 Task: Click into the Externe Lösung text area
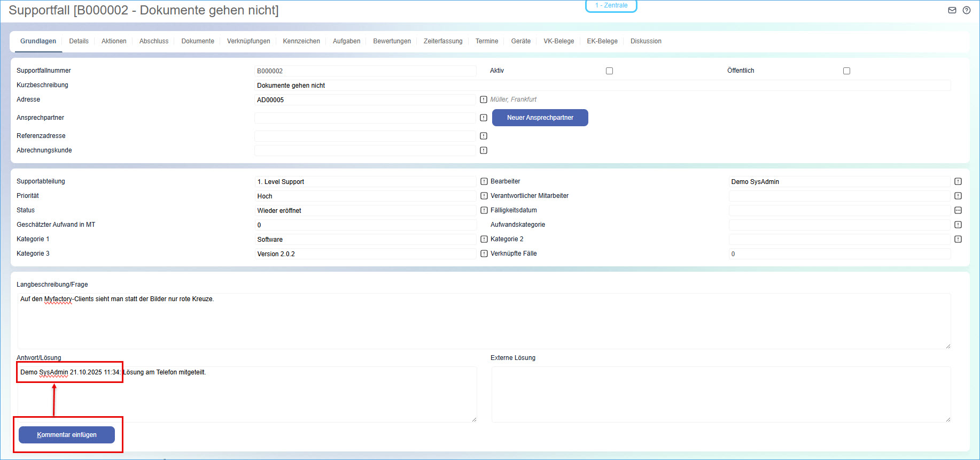pyautogui.click(x=721, y=394)
